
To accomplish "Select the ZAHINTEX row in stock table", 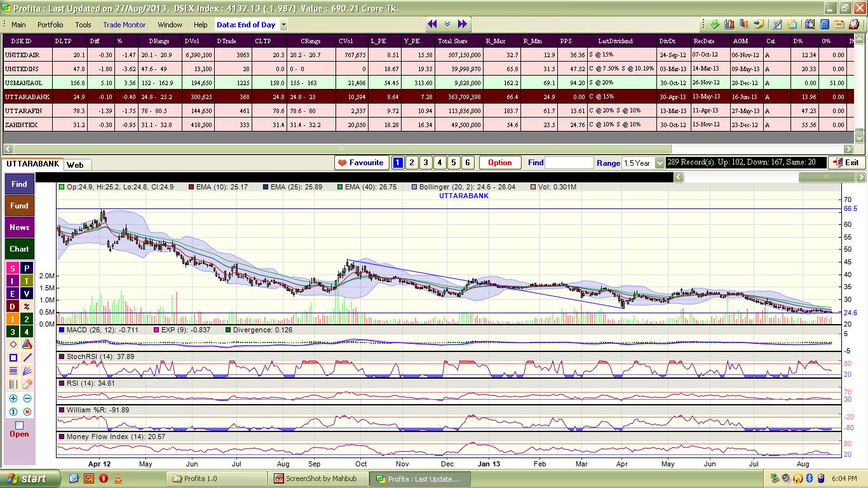I will click(427, 125).
